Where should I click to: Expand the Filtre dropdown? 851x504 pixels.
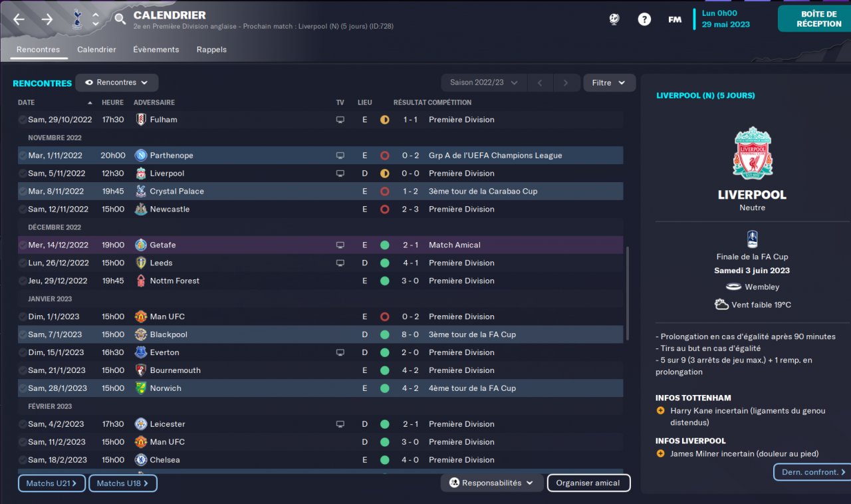(x=609, y=82)
